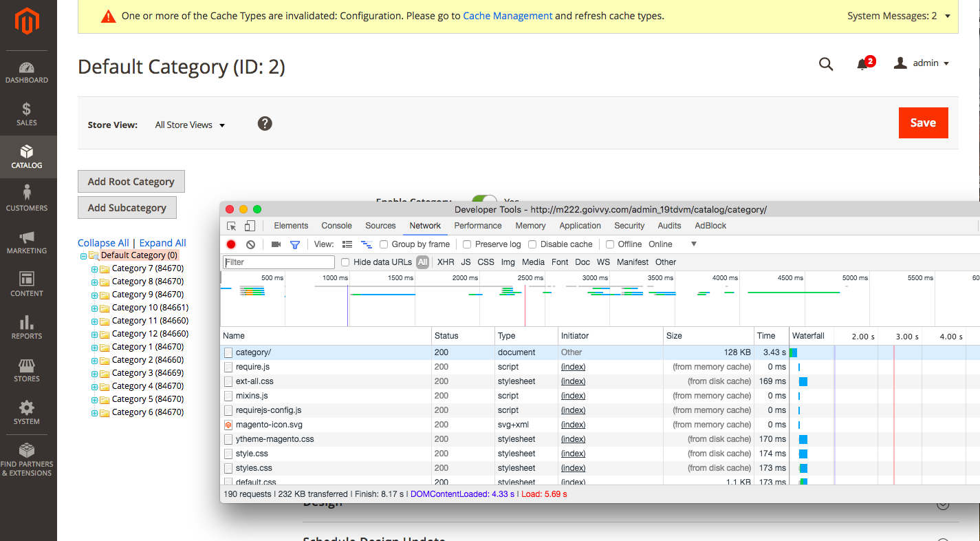
Task: Open the notifications bell icon
Action: coord(862,64)
